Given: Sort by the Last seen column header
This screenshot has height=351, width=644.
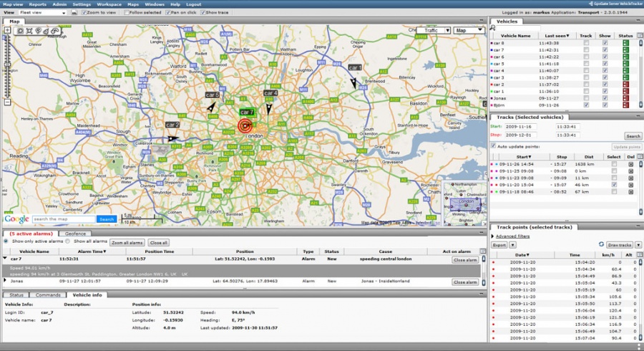Looking at the screenshot, I should (557, 36).
